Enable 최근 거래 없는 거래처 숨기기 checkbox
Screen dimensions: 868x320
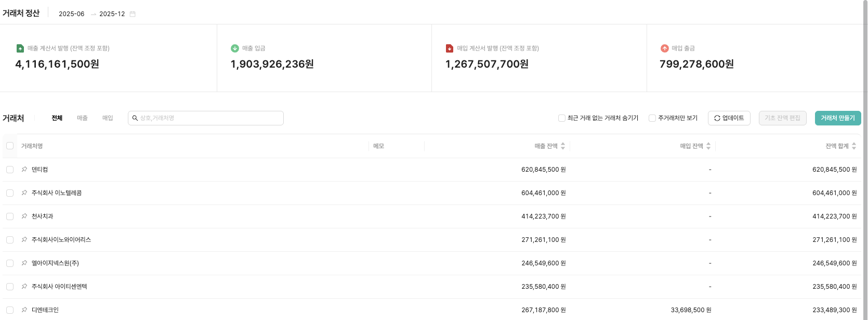coord(562,118)
